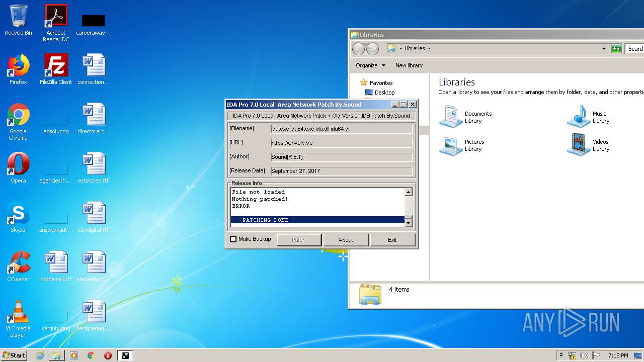
Task: Select the elementspo document icon
Action: pyautogui.click(x=94, y=266)
